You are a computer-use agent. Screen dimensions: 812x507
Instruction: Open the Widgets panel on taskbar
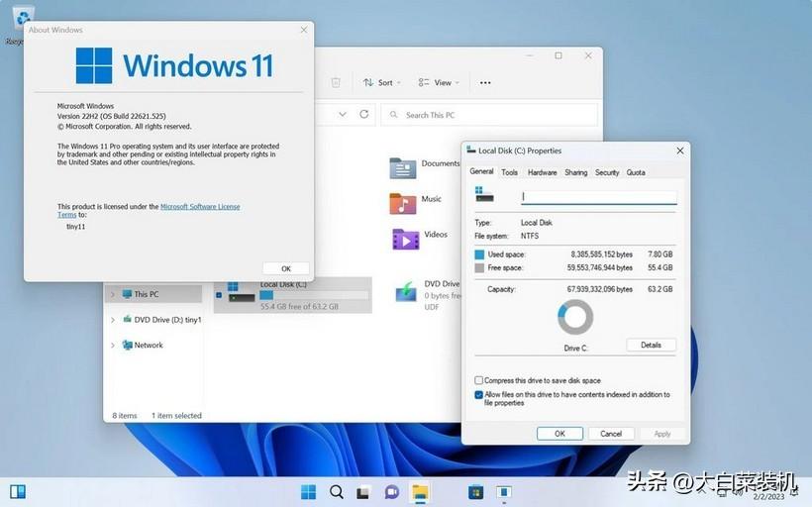(x=18, y=491)
